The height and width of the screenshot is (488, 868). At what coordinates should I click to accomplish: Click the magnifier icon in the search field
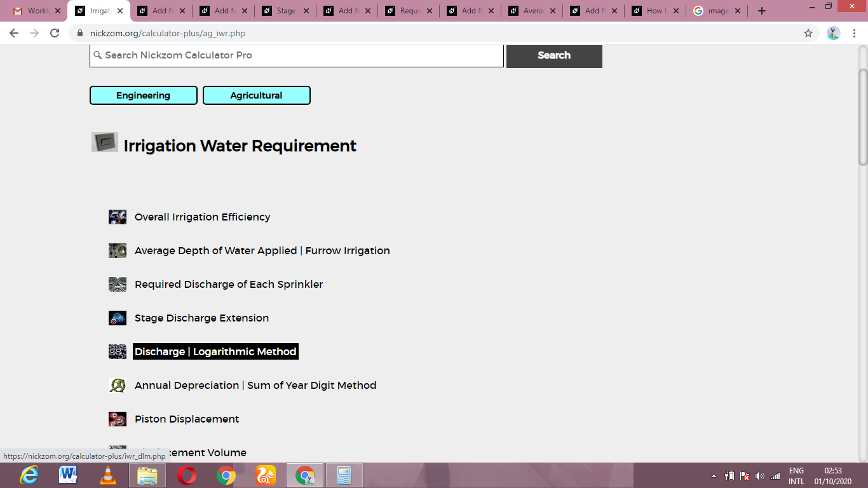[98, 55]
